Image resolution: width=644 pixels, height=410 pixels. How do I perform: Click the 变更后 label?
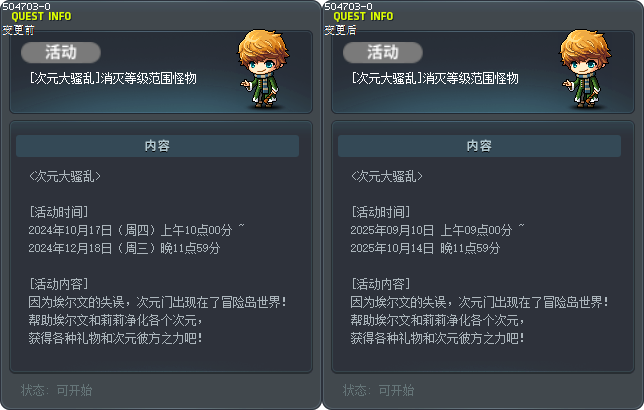pyautogui.click(x=340, y=30)
